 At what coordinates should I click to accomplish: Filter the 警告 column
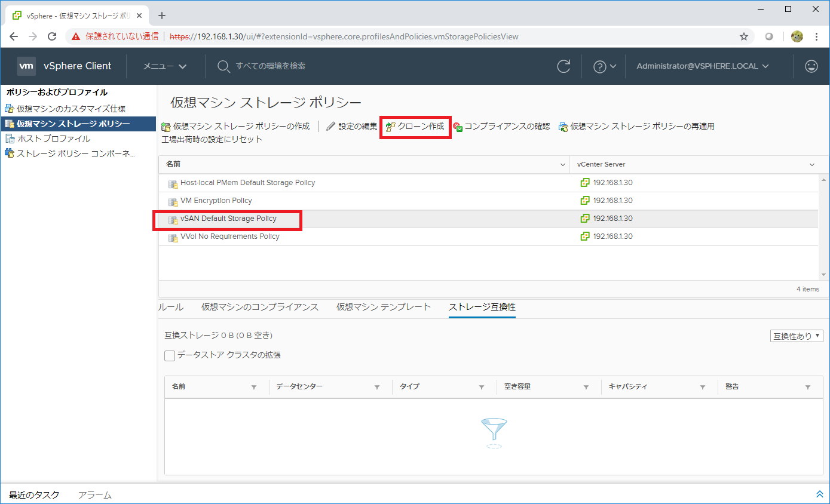pyautogui.click(x=808, y=387)
